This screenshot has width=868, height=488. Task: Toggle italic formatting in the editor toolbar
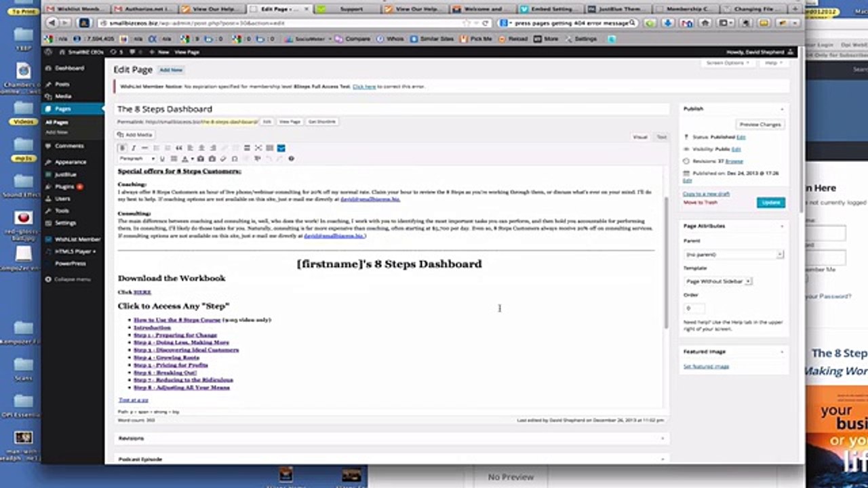coord(134,148)
